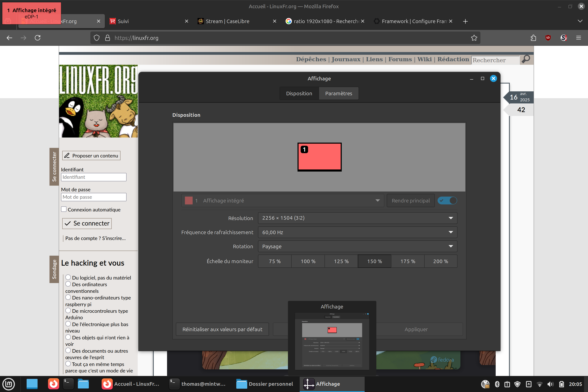
Task: Open the uBlock Origin extension icon
Action: 548,38
